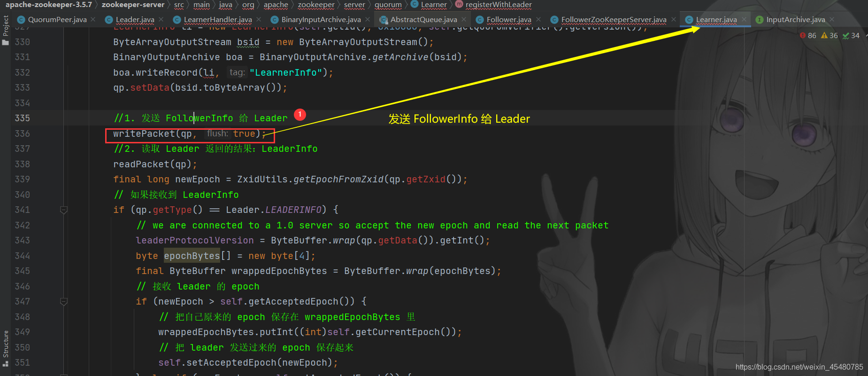This screenshot has height=376, width=868.
Task: Switch to the Leader.java tab
Action: [135, 20]
